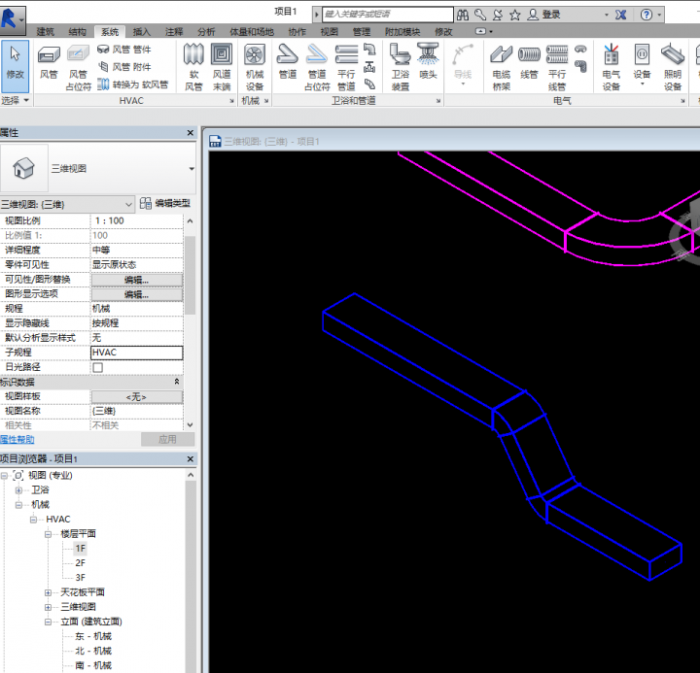Choose the 风道末端 air terminal tool

pyautogui.click(x=222, y=64)
